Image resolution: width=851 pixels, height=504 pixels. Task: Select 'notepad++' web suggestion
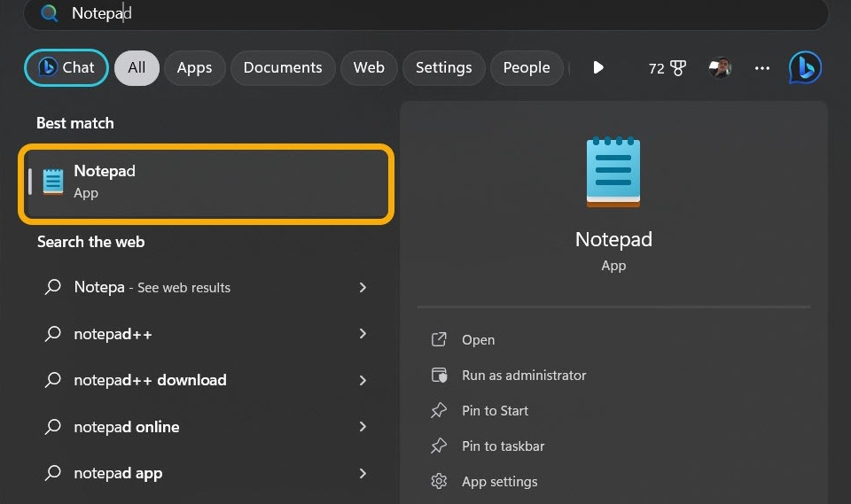click(x=207, y=334)
